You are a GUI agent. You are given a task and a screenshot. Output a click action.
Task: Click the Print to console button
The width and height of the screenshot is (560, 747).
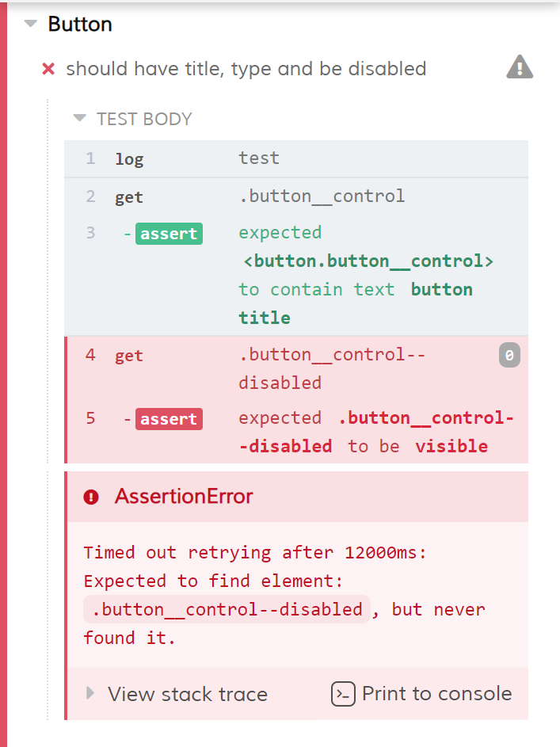(420, 694)
